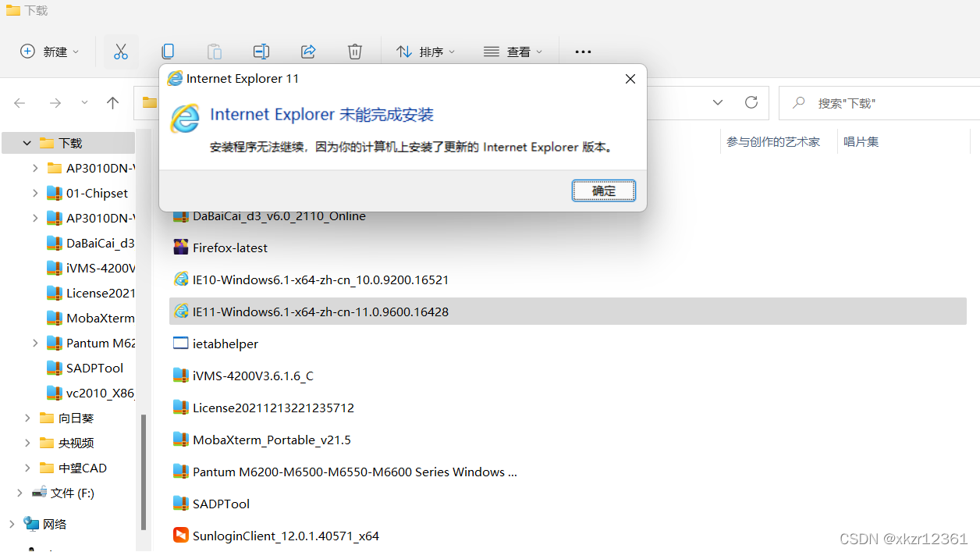The image size is (980, 552).
Task: Click the network icon in sidebar
Action: coord(31,524)
